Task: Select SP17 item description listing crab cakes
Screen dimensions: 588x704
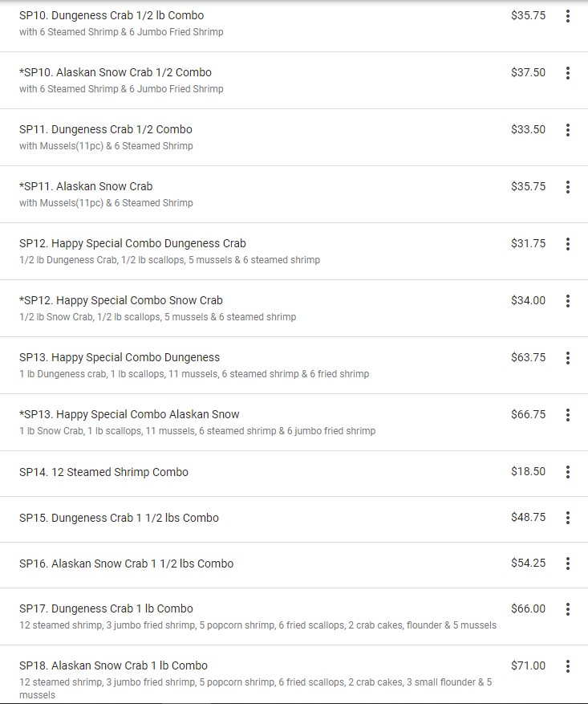Action: click(x=258, y=625)
